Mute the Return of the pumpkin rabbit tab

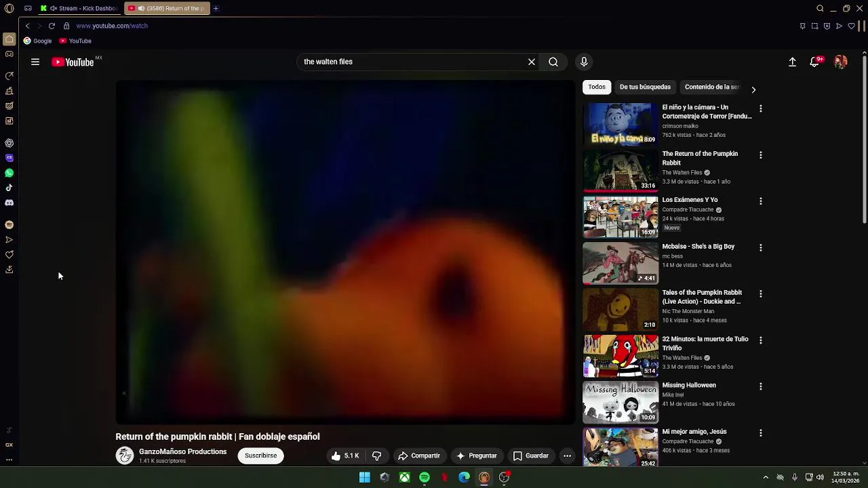coord(141,8)
